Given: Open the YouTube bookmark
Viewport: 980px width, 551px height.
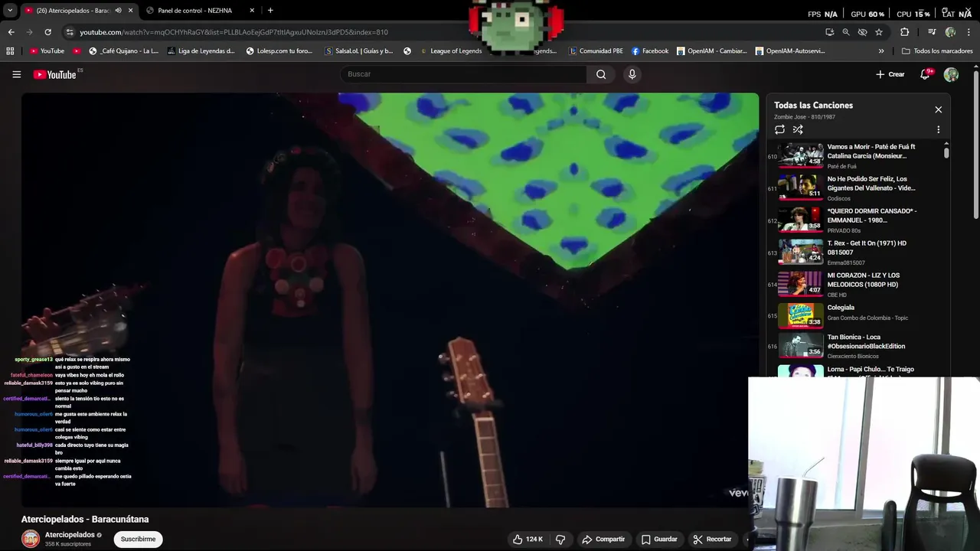Looking at the screenshot, I should pyautogui.click(x=47, y=51).
